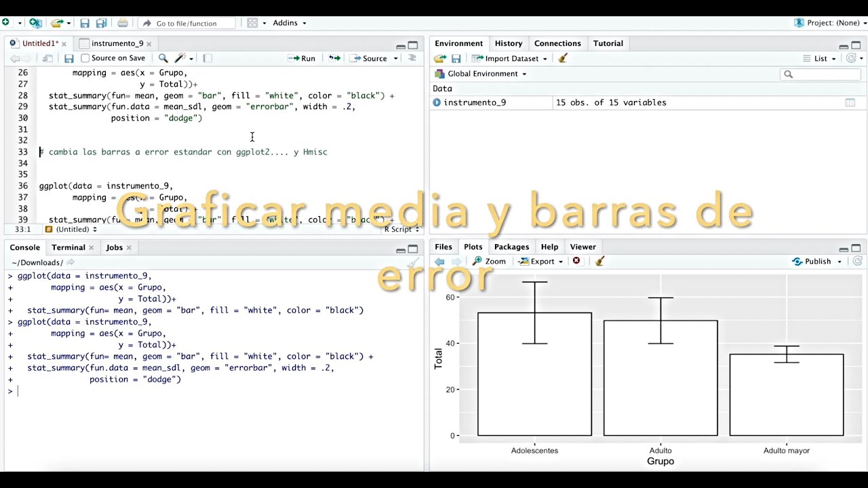
Task: Open the Help tab
Action: tap(549, 247)
